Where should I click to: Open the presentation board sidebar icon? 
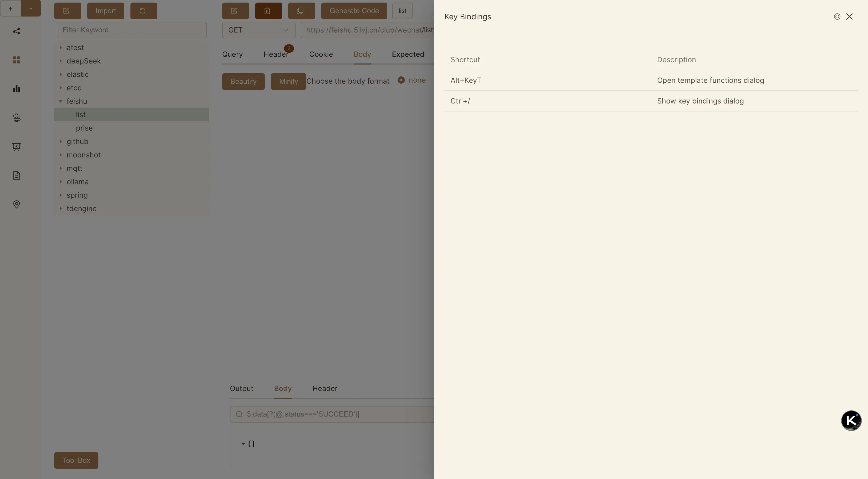17,147
